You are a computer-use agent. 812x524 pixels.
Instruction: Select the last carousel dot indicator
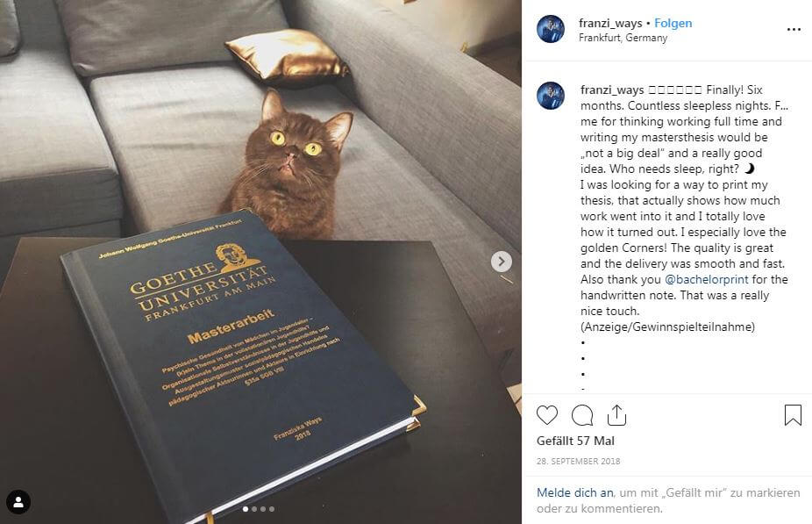[x=272, y=509]
